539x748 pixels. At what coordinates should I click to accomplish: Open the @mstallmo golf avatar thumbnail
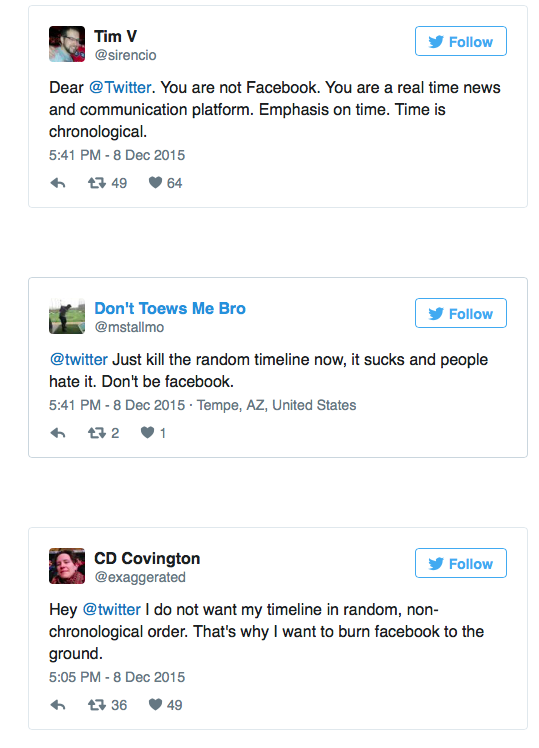pyautogui.click(x=67, y=316)
